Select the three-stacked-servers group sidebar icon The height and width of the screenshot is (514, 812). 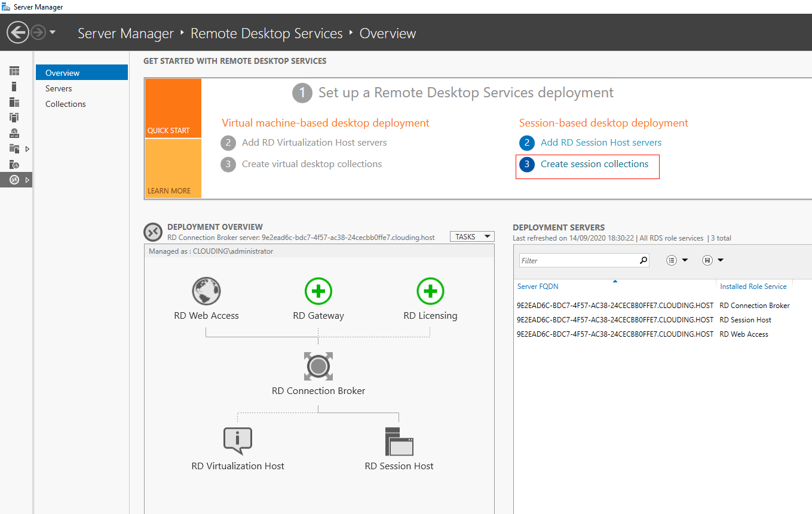[x=14, y=118]
